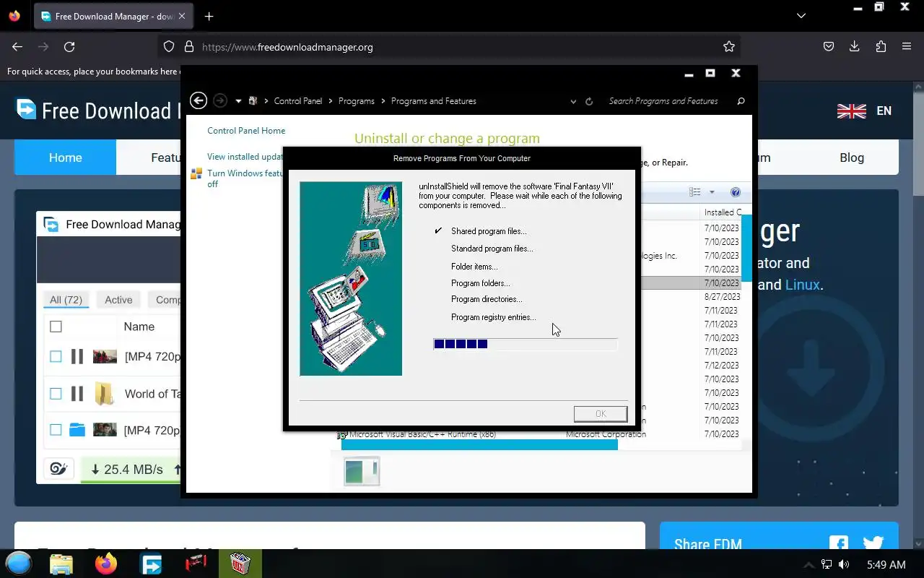The width and height of the screenshot is (924, 578).
Task: Open Firefox extensions puzzle icon
Action: (x=881, y=46)
